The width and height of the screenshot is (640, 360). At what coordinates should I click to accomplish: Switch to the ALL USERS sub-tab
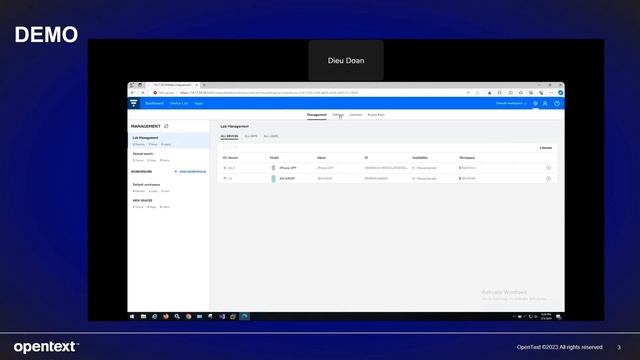(x=271, y=136)
